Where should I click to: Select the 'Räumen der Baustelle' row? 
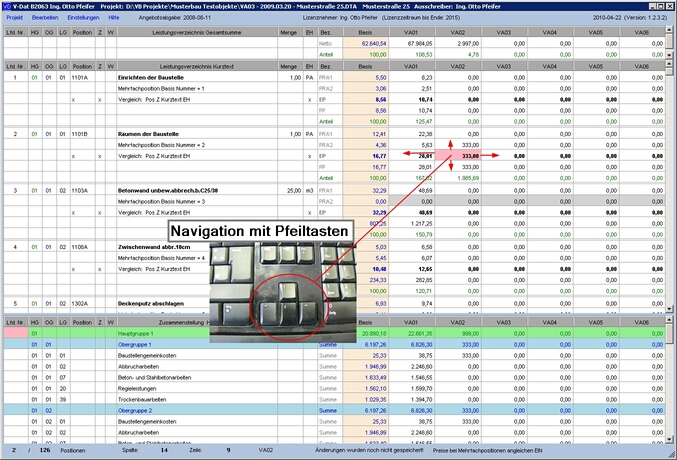click(150, 133)
